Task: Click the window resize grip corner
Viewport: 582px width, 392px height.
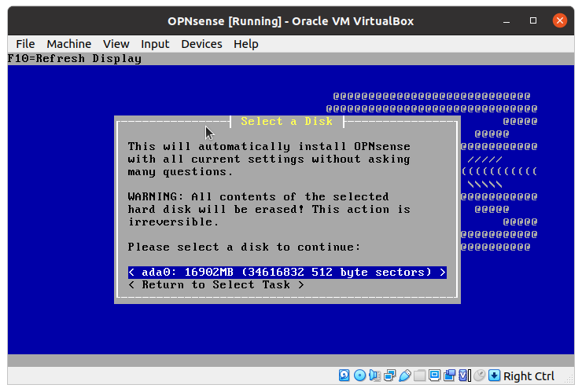Action: click(x=569, y=379)
